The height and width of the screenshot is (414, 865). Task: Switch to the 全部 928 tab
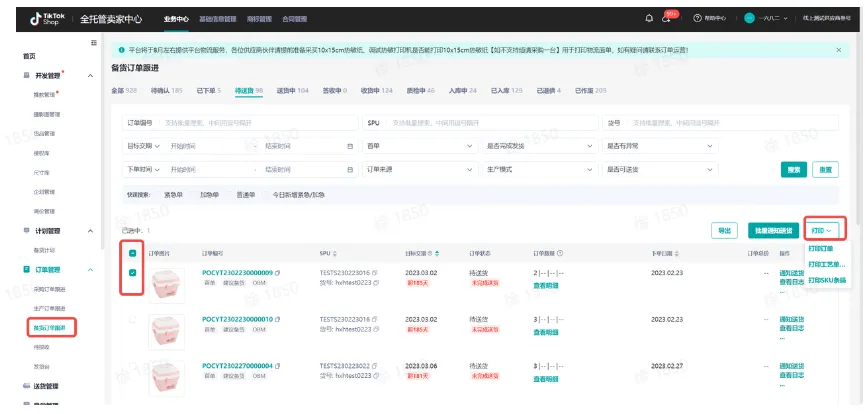coord(124,90)
